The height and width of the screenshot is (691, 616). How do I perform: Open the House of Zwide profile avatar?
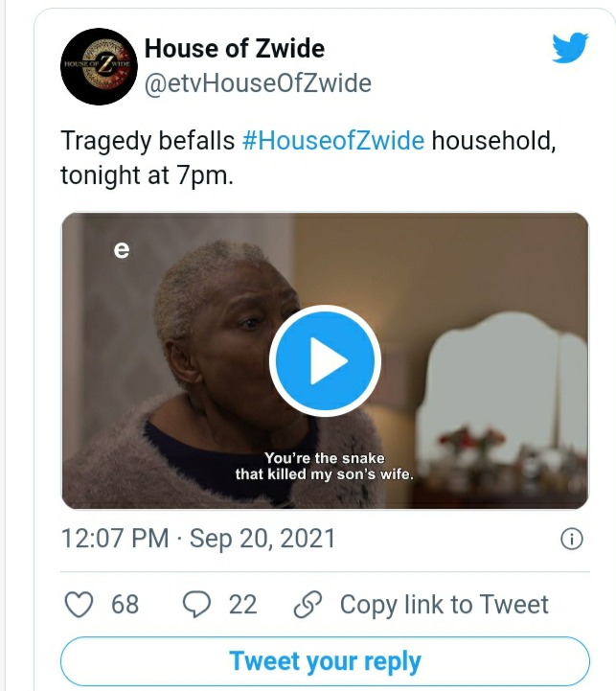click(x=99, y=66)
